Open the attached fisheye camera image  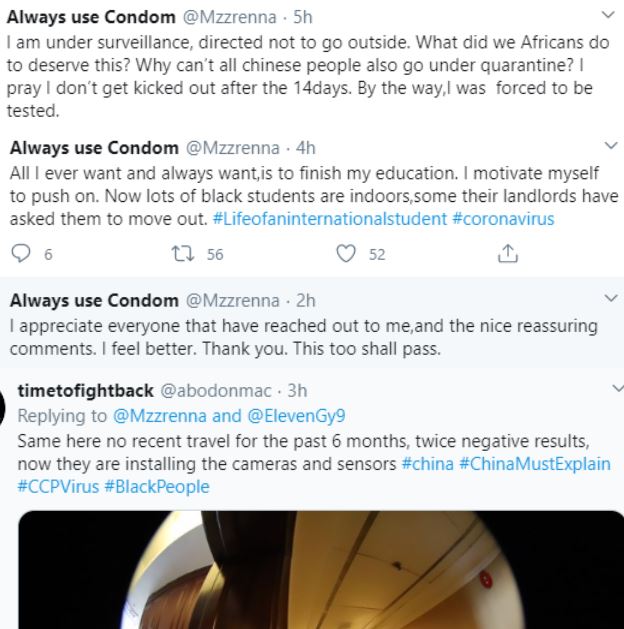pos(320,570)
